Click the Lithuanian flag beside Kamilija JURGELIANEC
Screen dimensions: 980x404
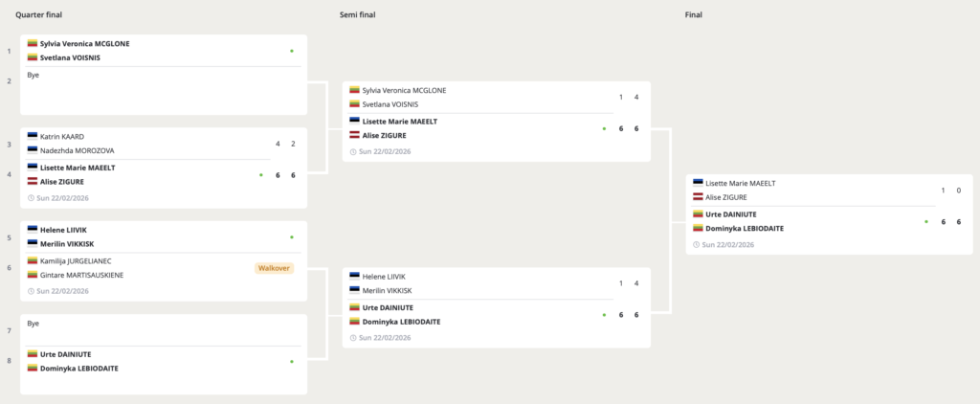pyautogui.click(x=33, y=260)
